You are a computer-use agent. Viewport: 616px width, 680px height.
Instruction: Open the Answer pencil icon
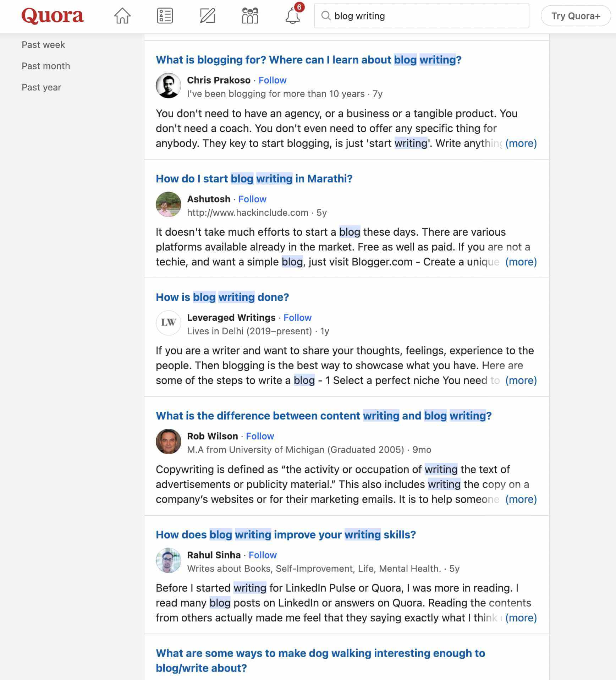tap(208, 16)
